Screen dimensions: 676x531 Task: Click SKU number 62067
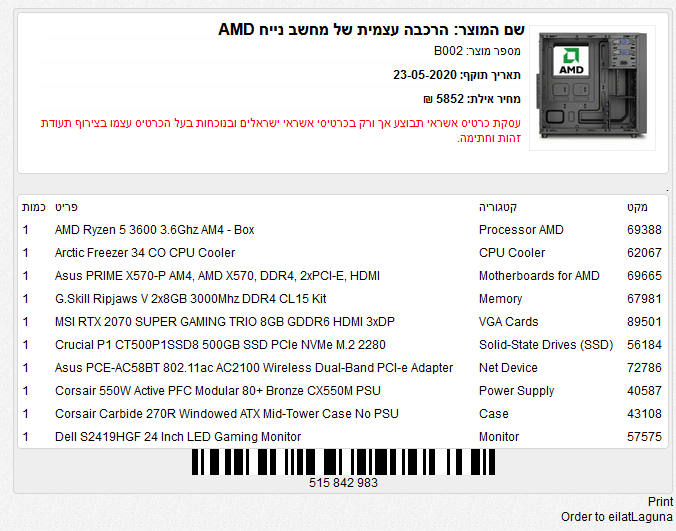[644, 253]
